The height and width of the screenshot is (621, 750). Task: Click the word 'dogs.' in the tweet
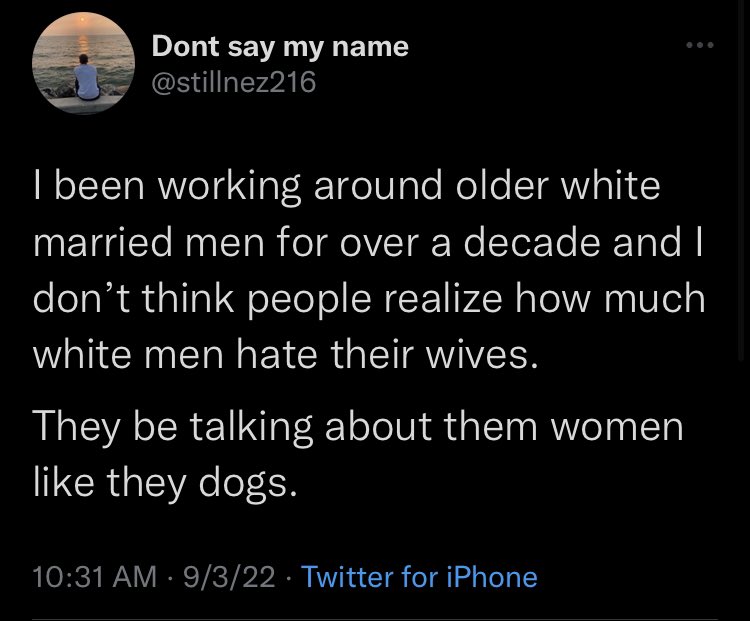248,485
